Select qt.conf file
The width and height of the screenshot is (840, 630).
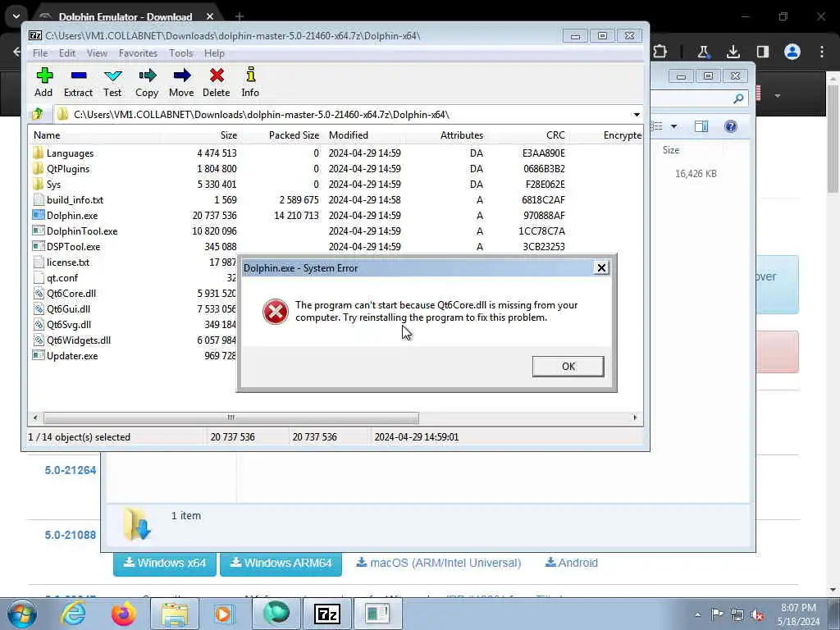[62, 278]
